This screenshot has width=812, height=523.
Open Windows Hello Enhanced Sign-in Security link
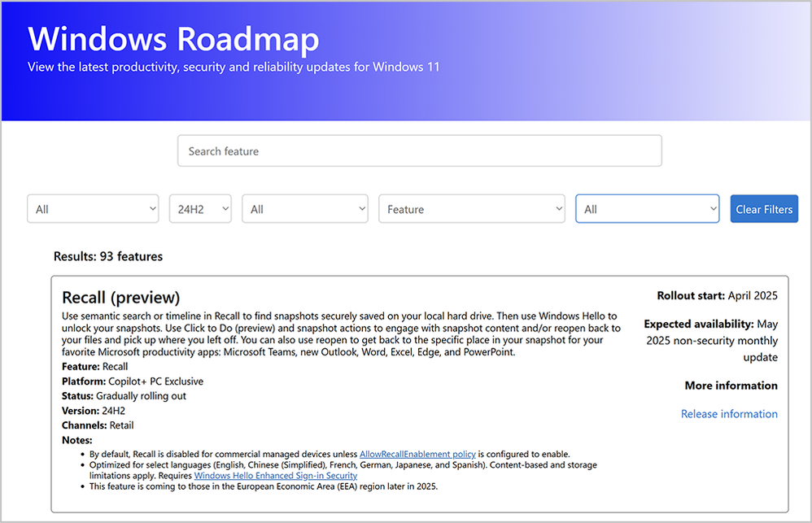point(276,475)
